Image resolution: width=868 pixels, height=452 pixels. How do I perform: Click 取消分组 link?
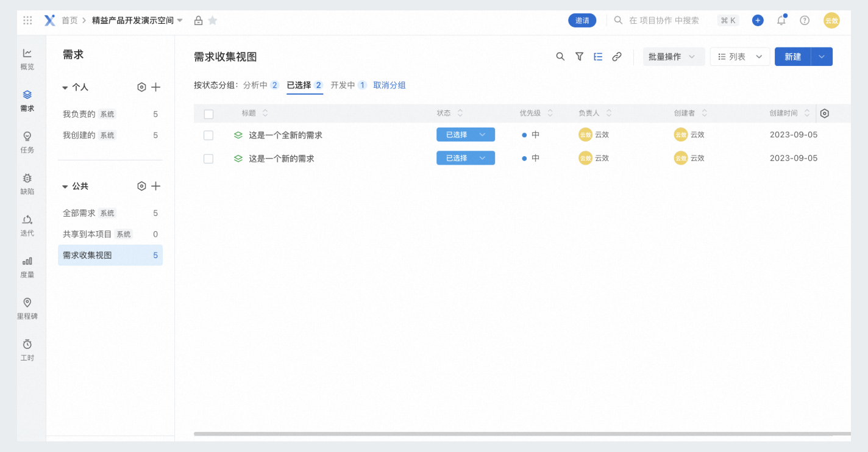pyautogui.click(x=390, y=85)
